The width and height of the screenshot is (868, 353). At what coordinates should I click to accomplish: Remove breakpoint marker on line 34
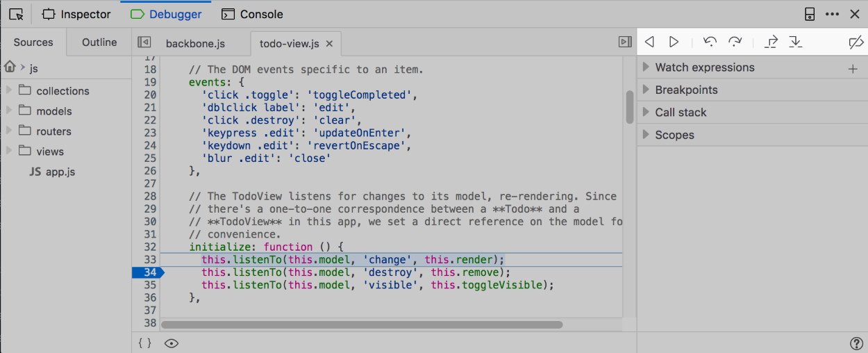click(x=148, y=272)
